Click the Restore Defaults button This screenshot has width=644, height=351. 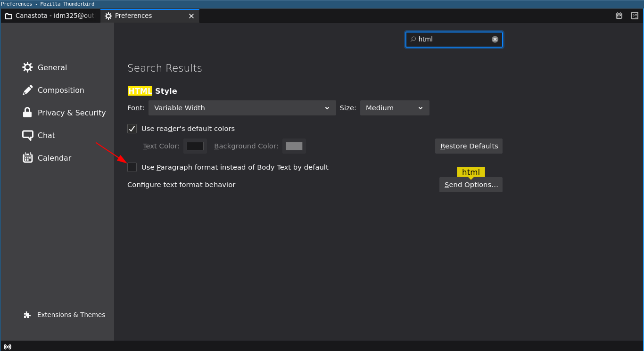pos(469,146)
